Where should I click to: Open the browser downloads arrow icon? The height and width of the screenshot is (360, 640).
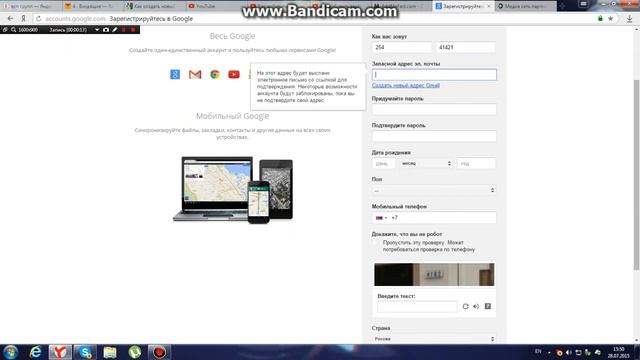(x=629, y=18)
